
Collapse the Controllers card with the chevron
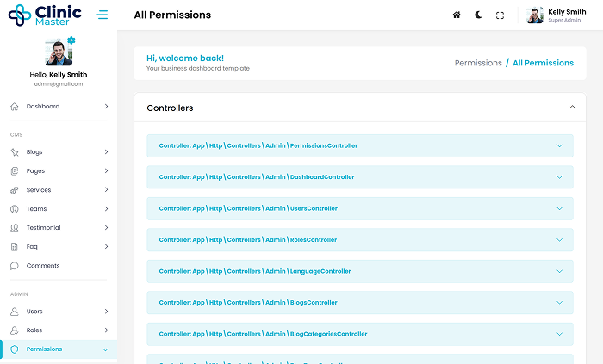(x=573, y=108)
